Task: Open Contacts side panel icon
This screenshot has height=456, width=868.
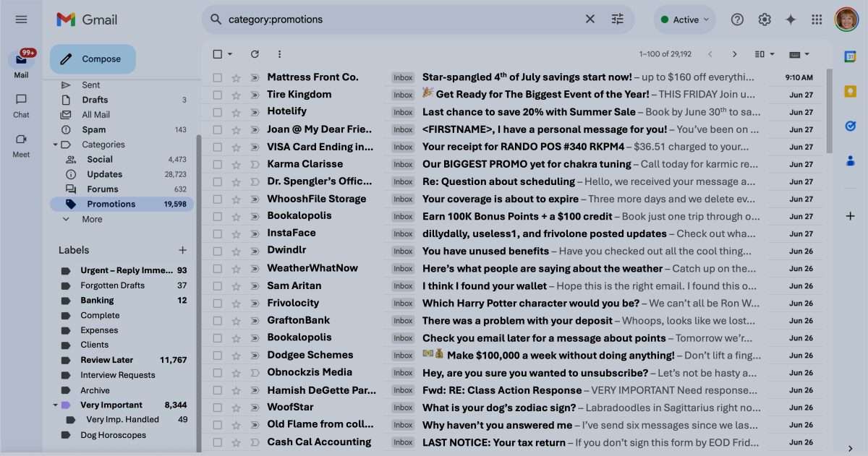Action: (850, 160)
